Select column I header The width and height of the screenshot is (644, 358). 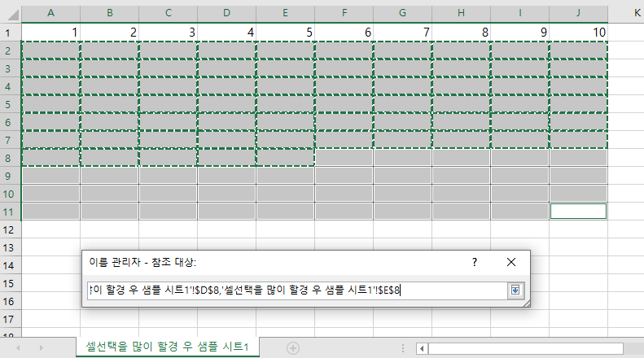tap(520, 14)
